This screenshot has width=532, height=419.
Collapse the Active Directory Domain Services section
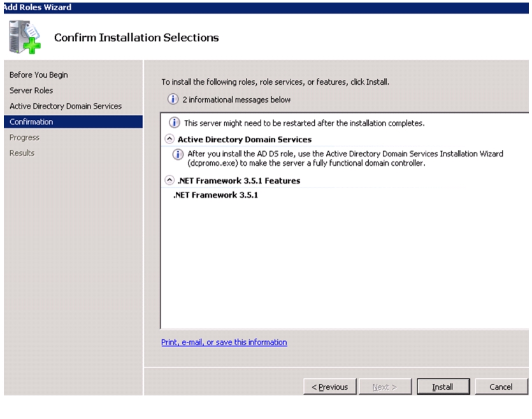click(169, 139)
